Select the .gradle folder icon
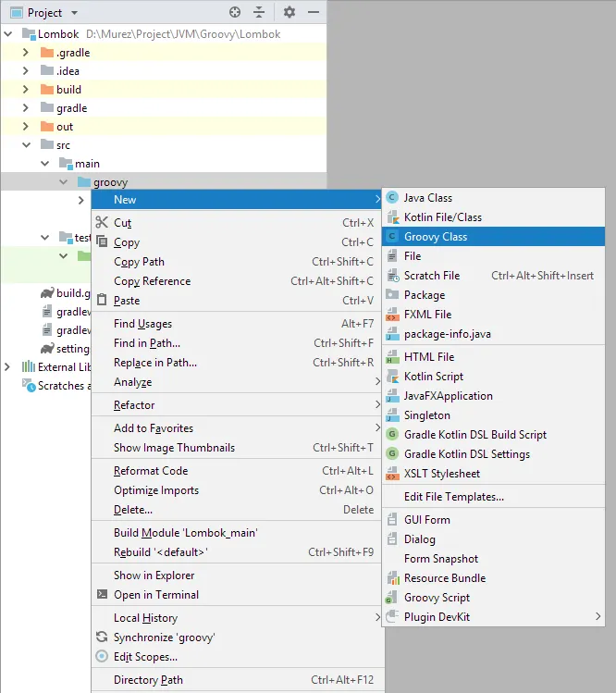 click(x=47, y=52)
